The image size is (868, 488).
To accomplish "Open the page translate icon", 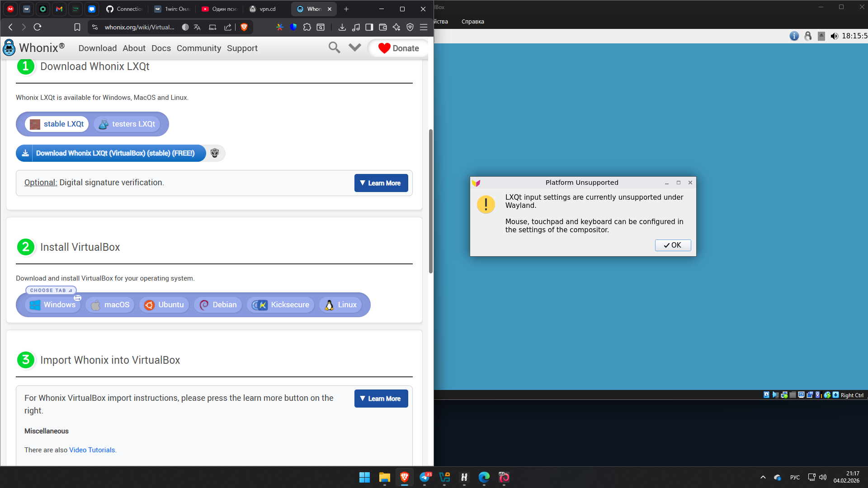I will (x=197, y=27).
